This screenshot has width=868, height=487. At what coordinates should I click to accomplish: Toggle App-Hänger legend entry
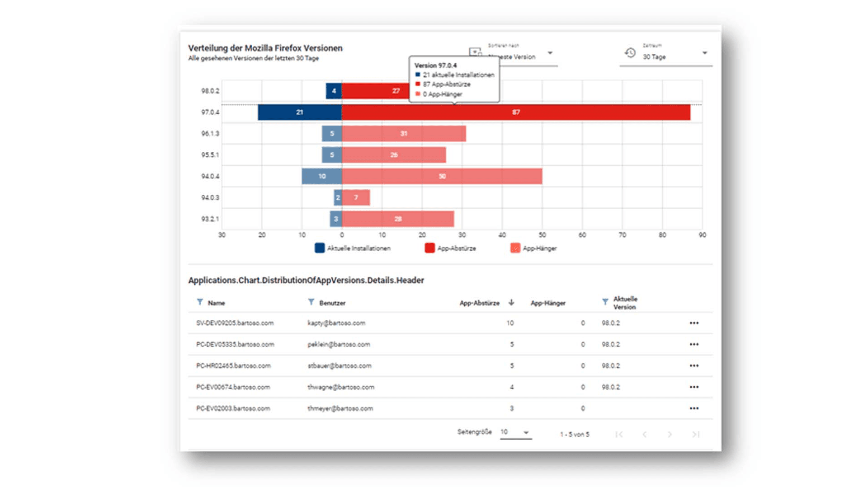533,248
